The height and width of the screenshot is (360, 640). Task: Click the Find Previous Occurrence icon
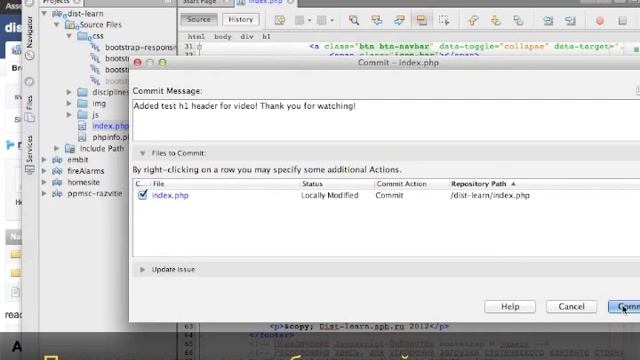tap(376, 20)
